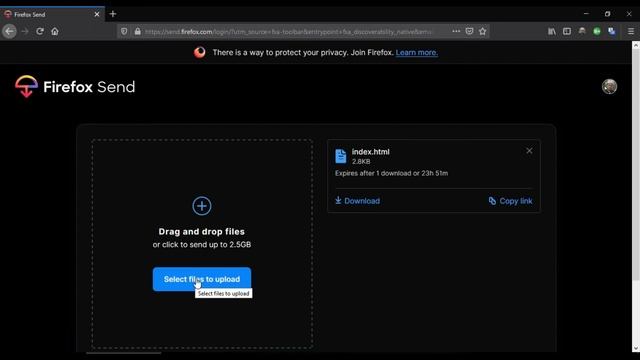Open page actions three-dot menu
The height and width of the screenshot is (360, 640).
point(456,31)
